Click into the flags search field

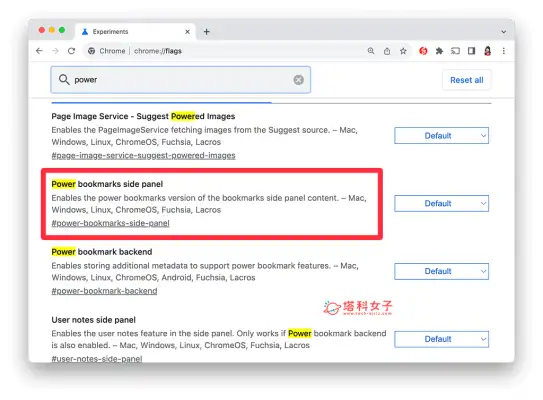[180, 80]
